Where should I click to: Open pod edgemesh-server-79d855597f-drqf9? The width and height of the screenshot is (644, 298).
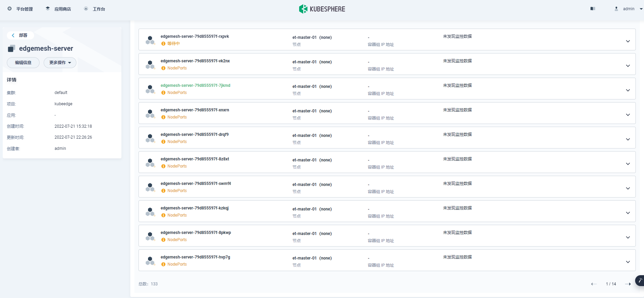click(x=195, y=135)
